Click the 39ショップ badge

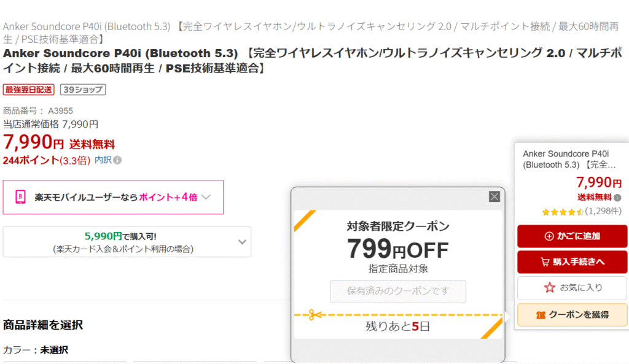point(82,90)
